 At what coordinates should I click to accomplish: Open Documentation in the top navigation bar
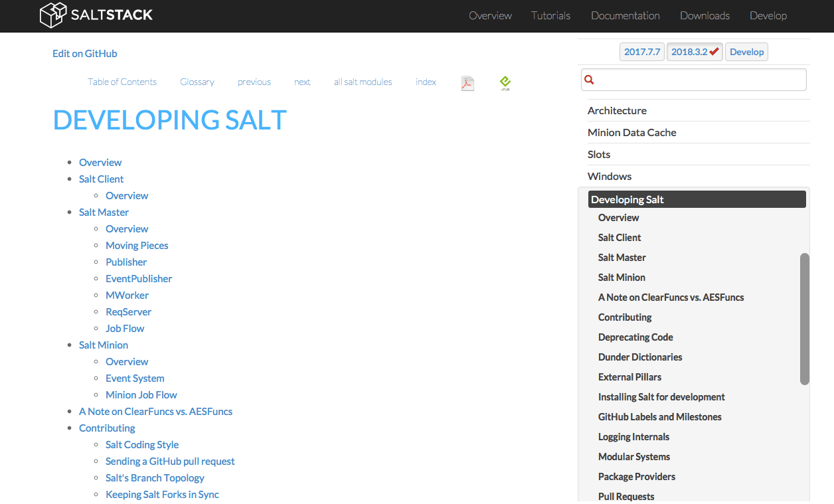coord(625,15)
